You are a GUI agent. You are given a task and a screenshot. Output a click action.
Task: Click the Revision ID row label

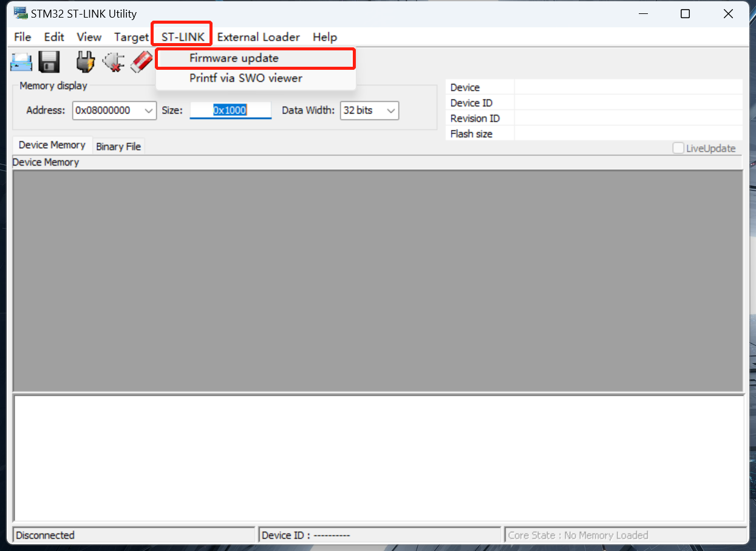(475, 118)
